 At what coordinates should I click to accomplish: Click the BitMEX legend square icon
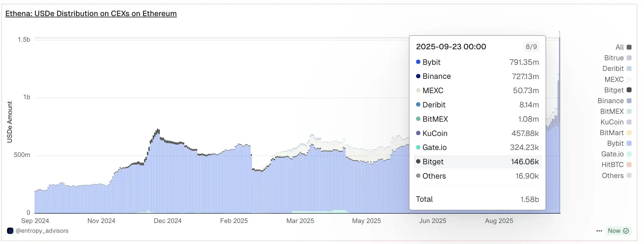point(629,111)
